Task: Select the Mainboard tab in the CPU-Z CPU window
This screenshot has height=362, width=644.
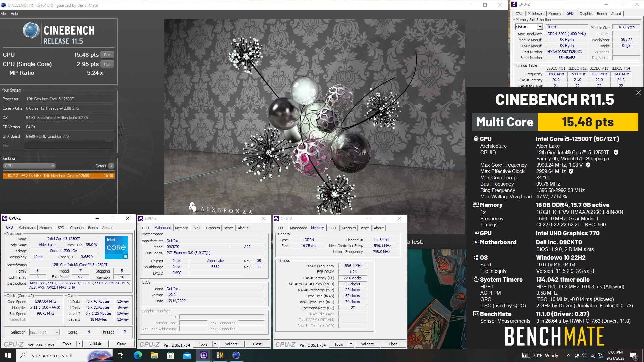Action: tap(27, 228)
